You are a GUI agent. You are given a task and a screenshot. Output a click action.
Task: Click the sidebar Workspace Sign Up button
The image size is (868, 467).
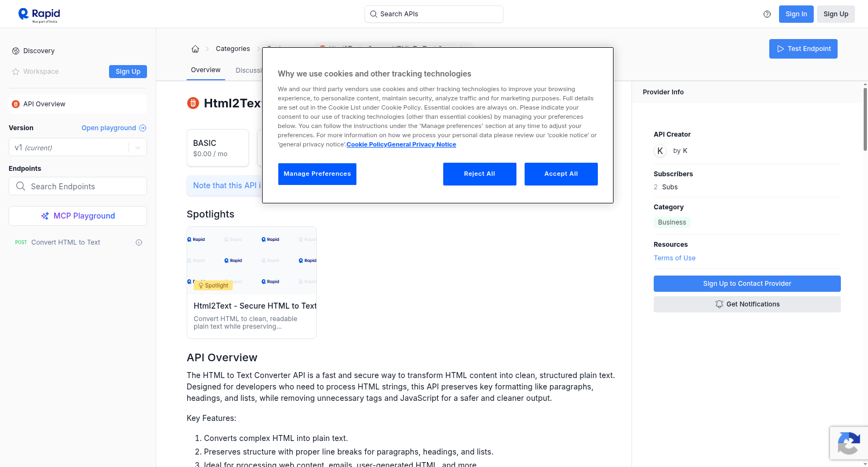pos(128,72)
